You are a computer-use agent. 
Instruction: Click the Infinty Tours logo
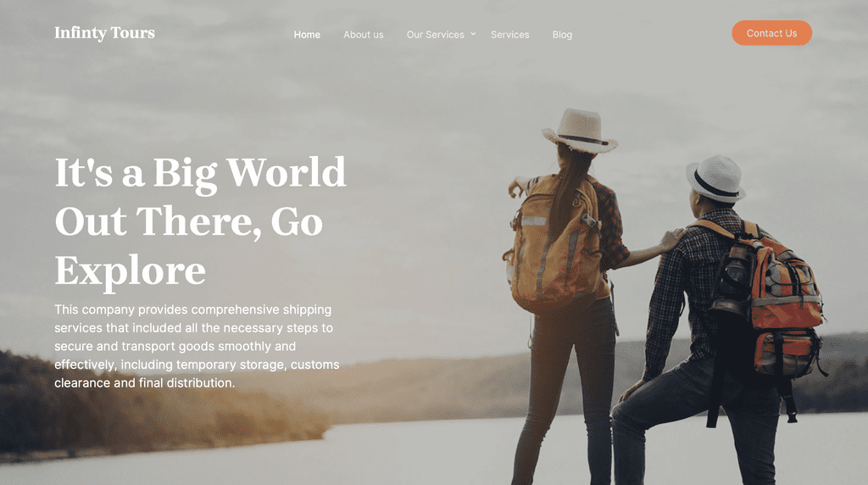point(104,33)
